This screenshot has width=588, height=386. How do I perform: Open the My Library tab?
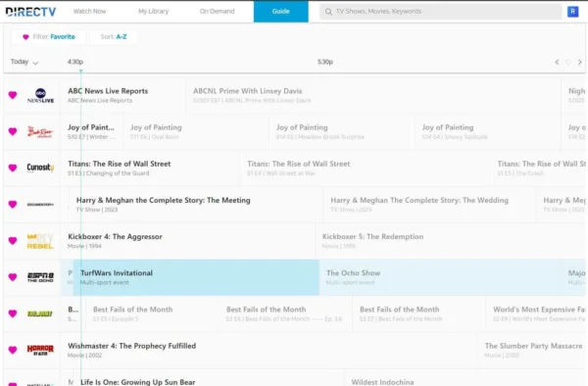pos(154,11)
